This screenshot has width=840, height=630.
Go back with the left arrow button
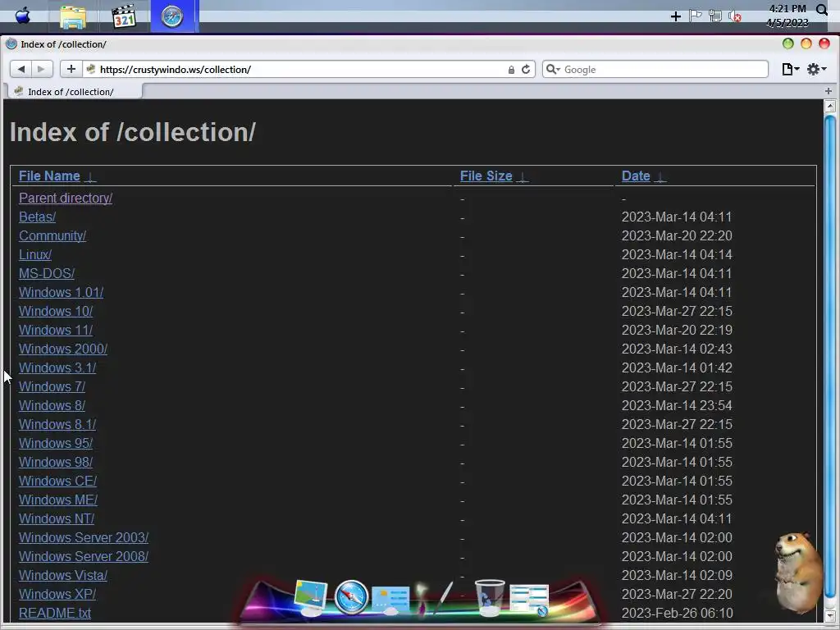tap(21, 69)
